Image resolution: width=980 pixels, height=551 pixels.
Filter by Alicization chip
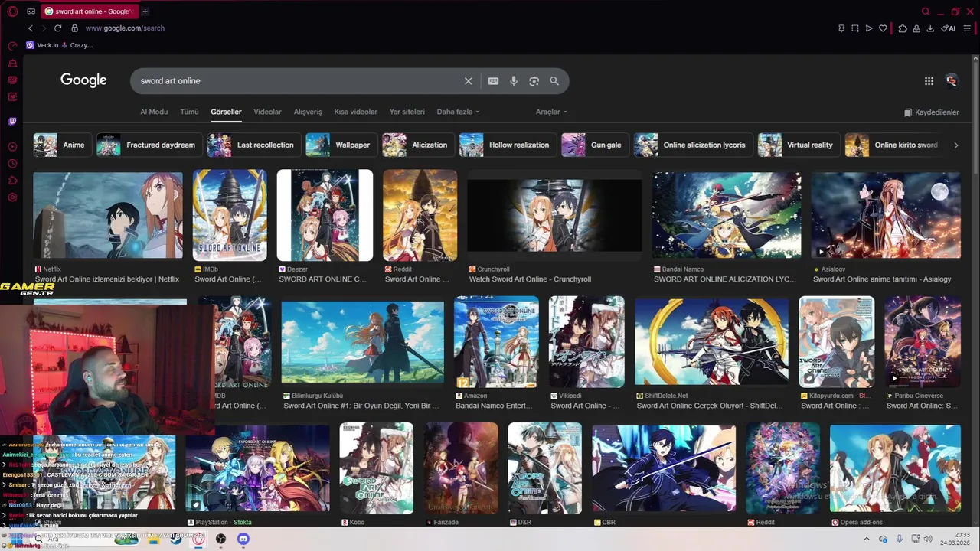pos(418,145)
